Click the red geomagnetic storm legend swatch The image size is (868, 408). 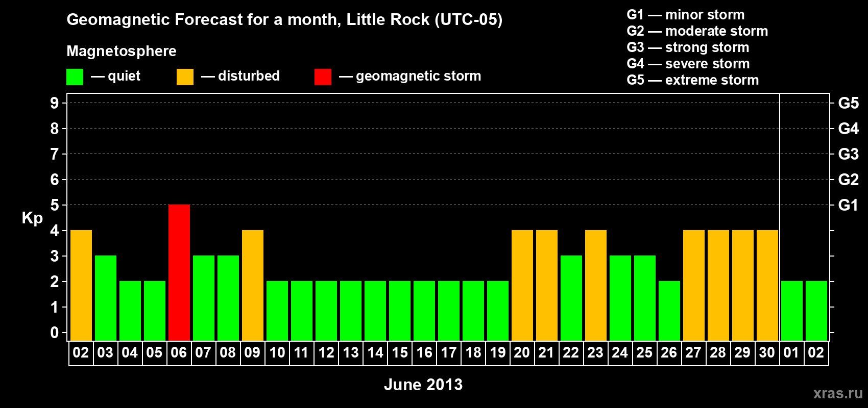pyautogui.click(x=323, y=77)
